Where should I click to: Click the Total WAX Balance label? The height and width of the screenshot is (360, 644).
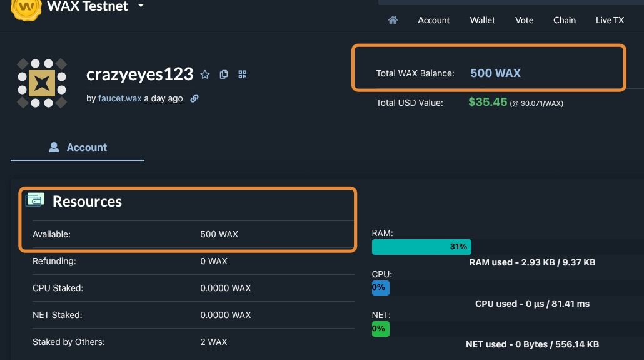tap(415, 73)
